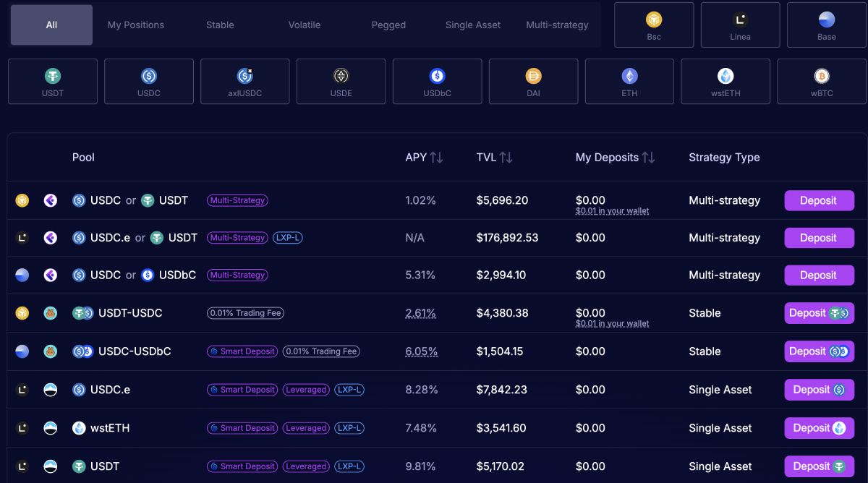
Task: Click paired token icon in USDC-USDbC row
Action: 83,351
